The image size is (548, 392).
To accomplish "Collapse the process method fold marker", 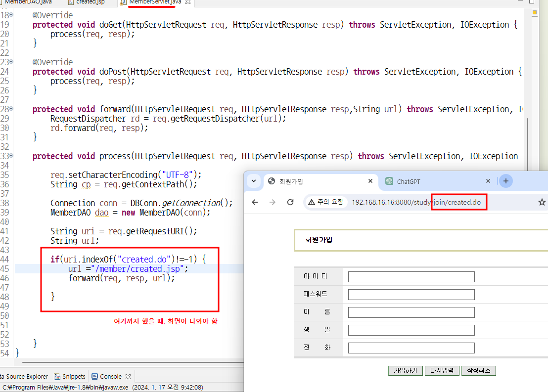I will (11, 156).
